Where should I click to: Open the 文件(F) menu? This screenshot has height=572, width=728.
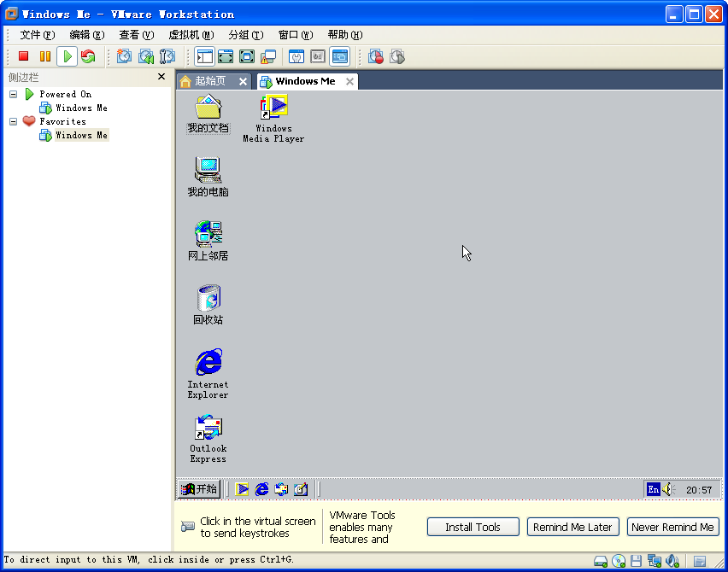coord(37,35)
